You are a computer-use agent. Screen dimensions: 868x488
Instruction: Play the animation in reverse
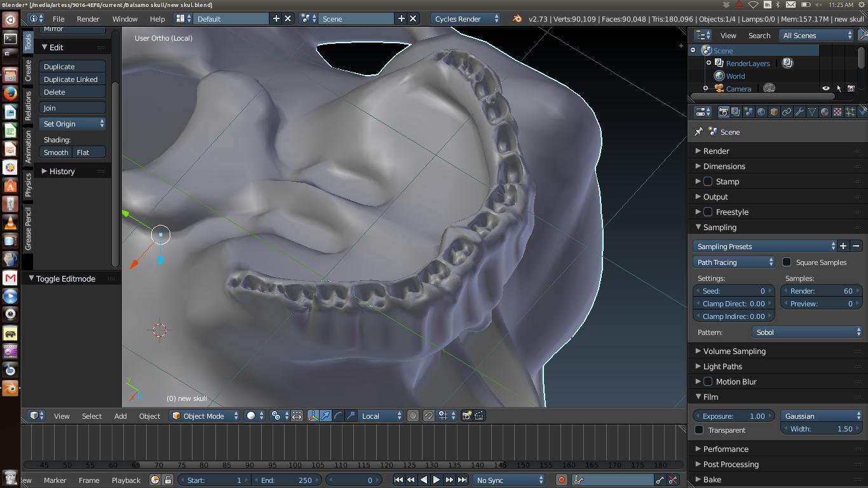[424, 480]
